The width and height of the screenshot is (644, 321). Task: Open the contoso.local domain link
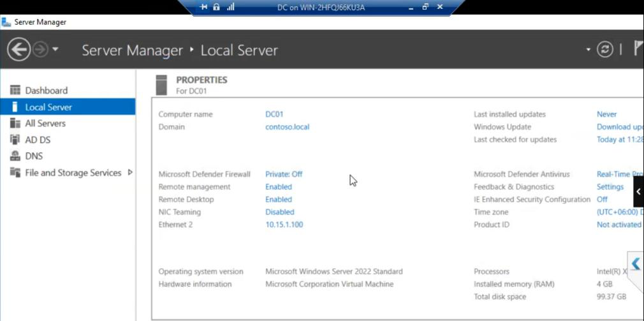pyautogui.click(x=288, y=127)
